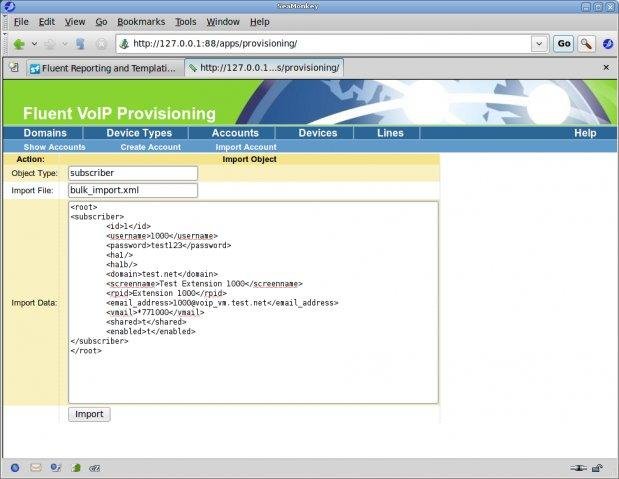This screenshot has width=619, height=479.
Task: Open the Create Account link
Action: 150,147
